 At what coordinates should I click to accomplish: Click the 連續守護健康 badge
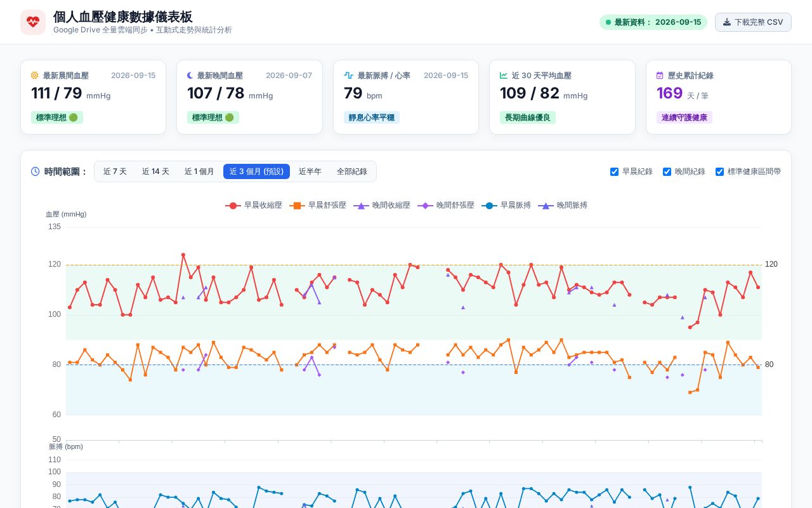pos(684,117)
